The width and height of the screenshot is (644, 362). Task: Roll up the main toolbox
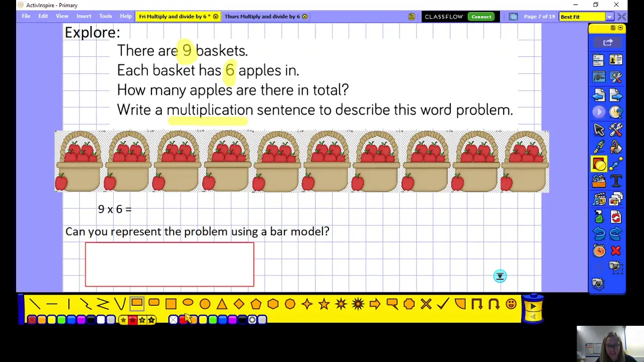[x=620, y=28]
